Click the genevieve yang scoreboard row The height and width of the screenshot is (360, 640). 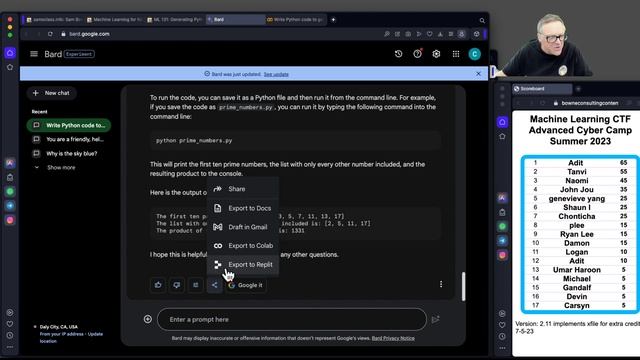point(579,199)
